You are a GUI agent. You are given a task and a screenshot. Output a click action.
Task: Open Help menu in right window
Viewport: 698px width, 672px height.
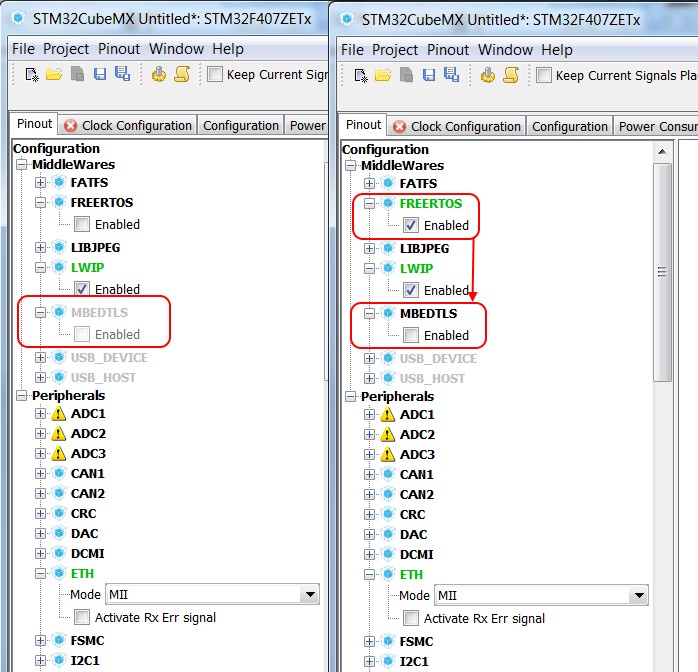coord(557,49)
